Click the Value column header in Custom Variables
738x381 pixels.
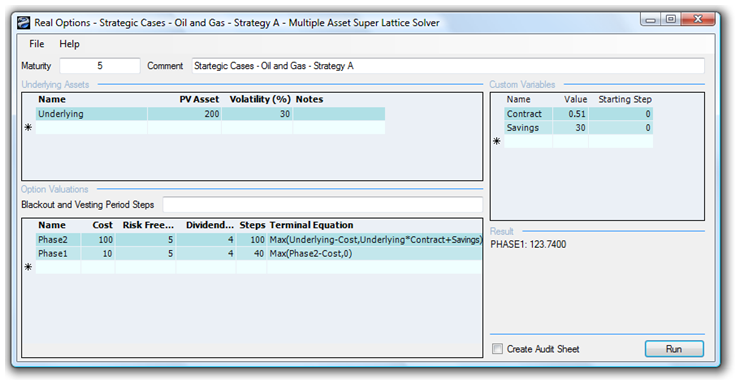(x=576, y=99)
